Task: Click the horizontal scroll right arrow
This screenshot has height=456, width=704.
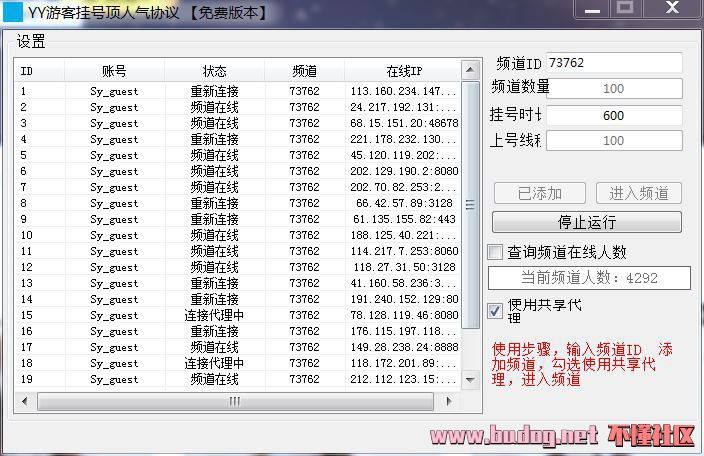Action: pos(449,401)
